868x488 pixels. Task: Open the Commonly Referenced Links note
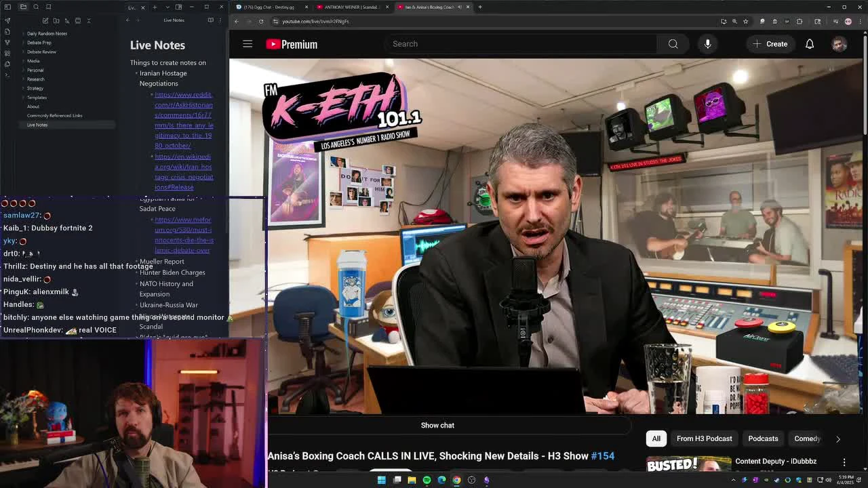[x=54, y=116]
